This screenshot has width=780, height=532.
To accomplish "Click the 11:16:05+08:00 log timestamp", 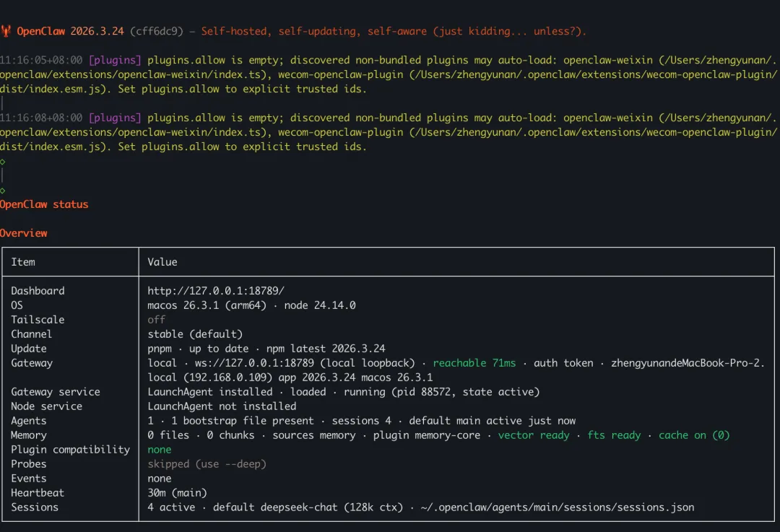I will [x=41, y=60].
